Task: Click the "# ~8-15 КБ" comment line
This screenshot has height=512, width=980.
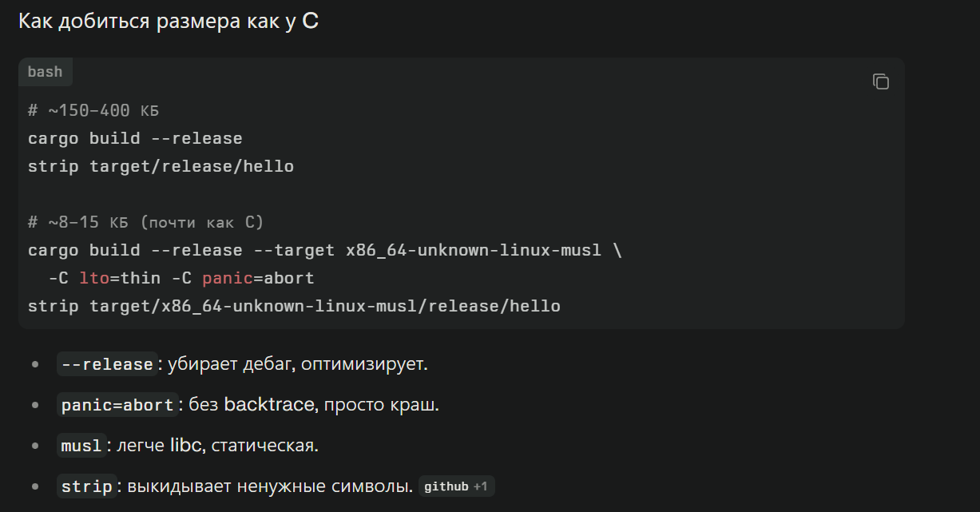Action: pos(145,222)
